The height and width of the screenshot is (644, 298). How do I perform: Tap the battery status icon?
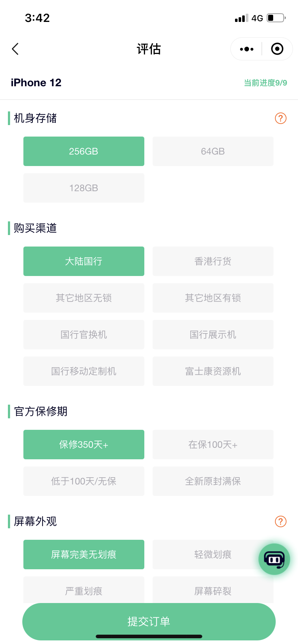pos(276,18)
